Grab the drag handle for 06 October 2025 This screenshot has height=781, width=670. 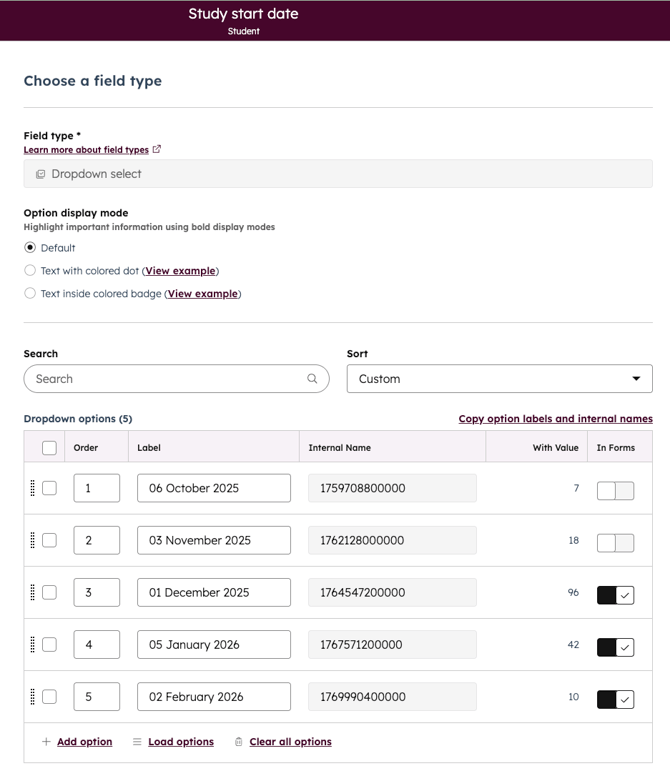coord(33,488)
